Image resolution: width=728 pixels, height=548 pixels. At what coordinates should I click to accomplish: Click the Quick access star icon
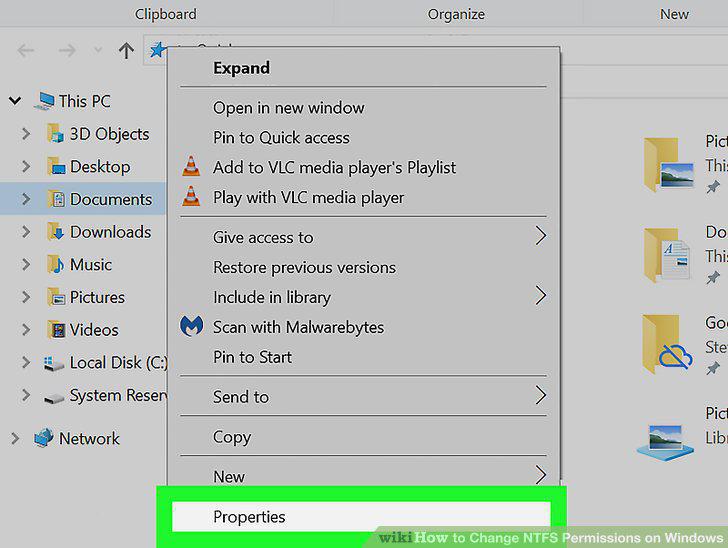click(x=157, y=49)
